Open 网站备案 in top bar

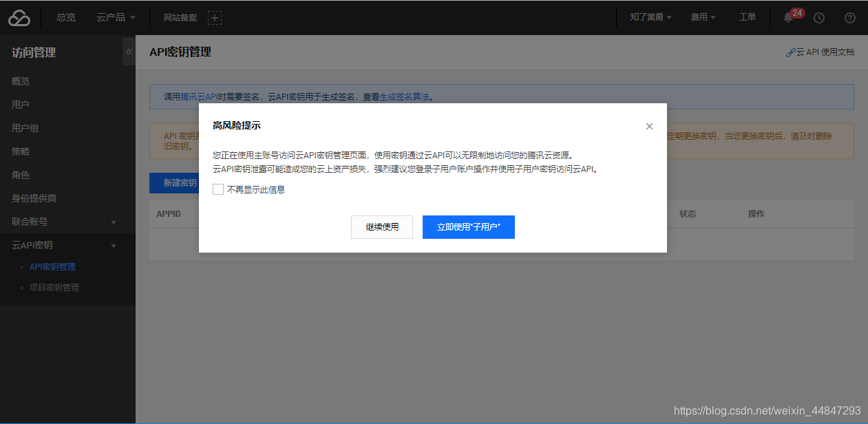coord(180,17)
